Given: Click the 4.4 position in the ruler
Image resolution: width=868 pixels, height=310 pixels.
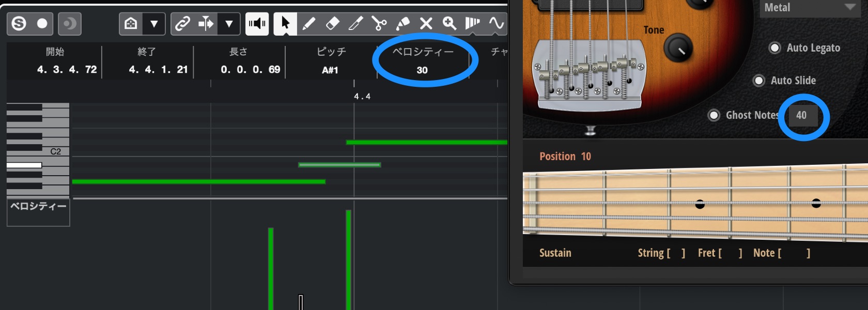Looking at the screenshot, I should click(362, 97).
